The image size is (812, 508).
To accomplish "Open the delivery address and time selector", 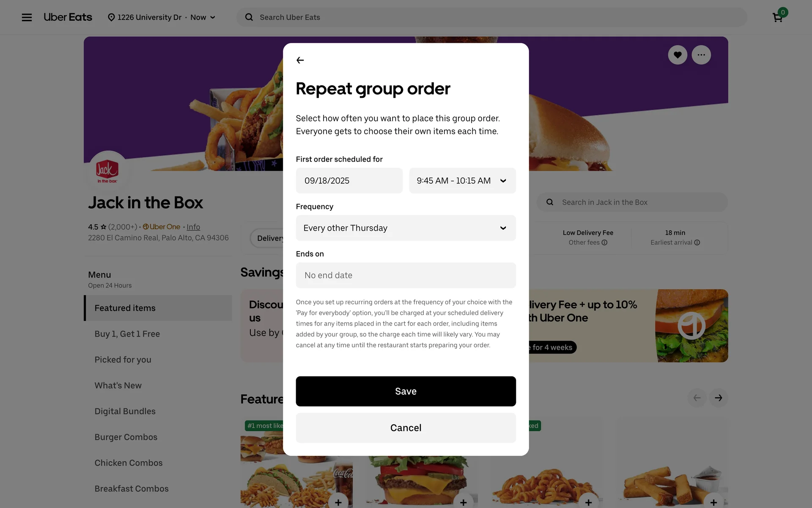I will [162, 17].
